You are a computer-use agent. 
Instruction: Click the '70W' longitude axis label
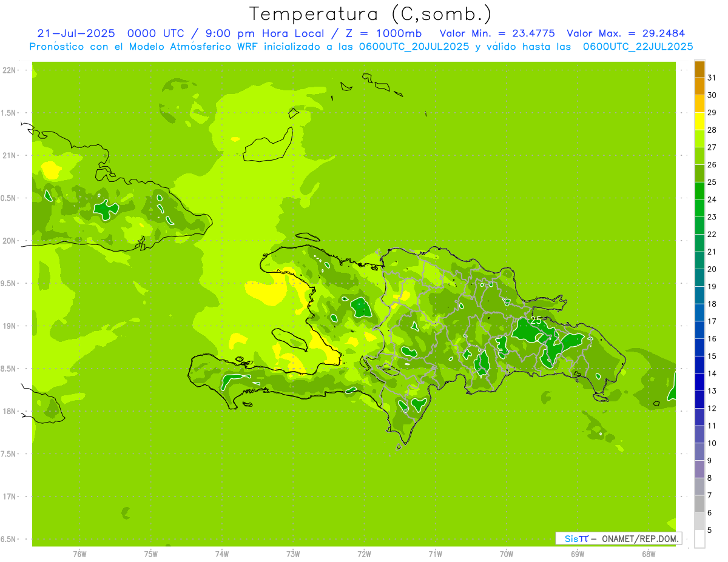pyautogui.click(x=507, y=554)
